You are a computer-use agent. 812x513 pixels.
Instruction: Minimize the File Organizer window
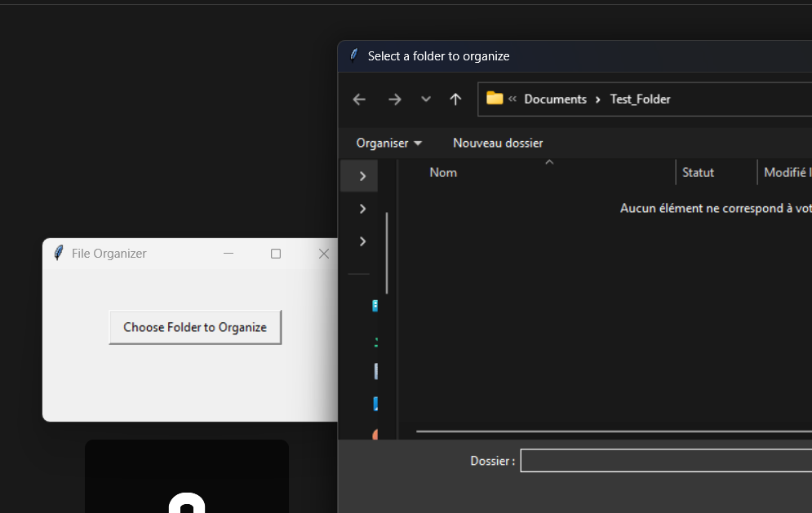click(x=229, y=254)
